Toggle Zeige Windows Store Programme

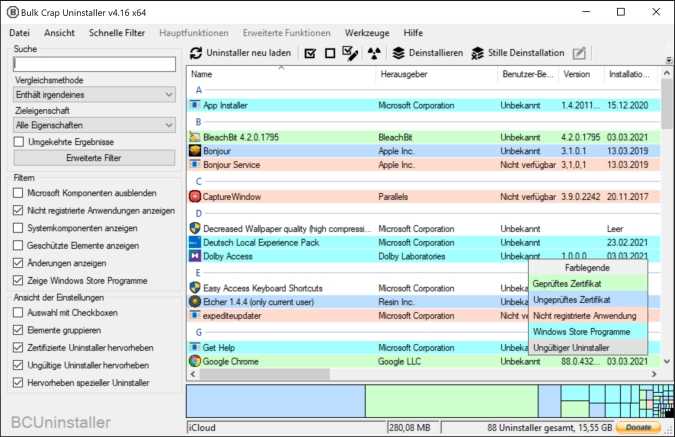click(x=18, y=281)
